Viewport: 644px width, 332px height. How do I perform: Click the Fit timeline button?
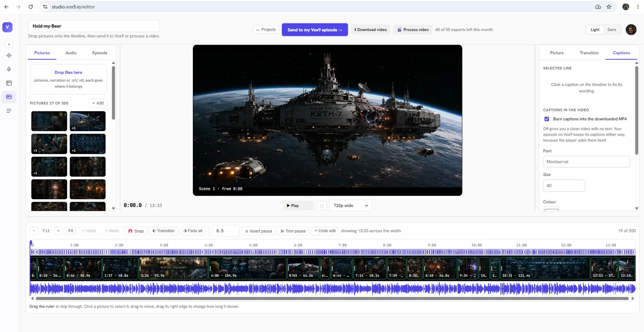click(x=71, y=231)
